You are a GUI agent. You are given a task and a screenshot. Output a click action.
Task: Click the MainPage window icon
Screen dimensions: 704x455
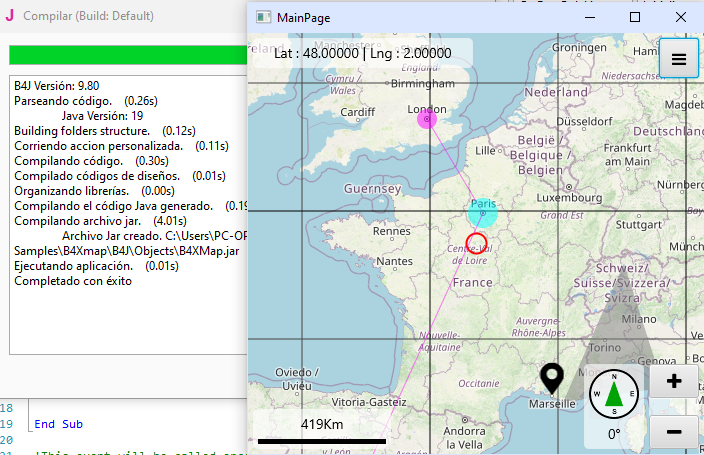point(263,18)
